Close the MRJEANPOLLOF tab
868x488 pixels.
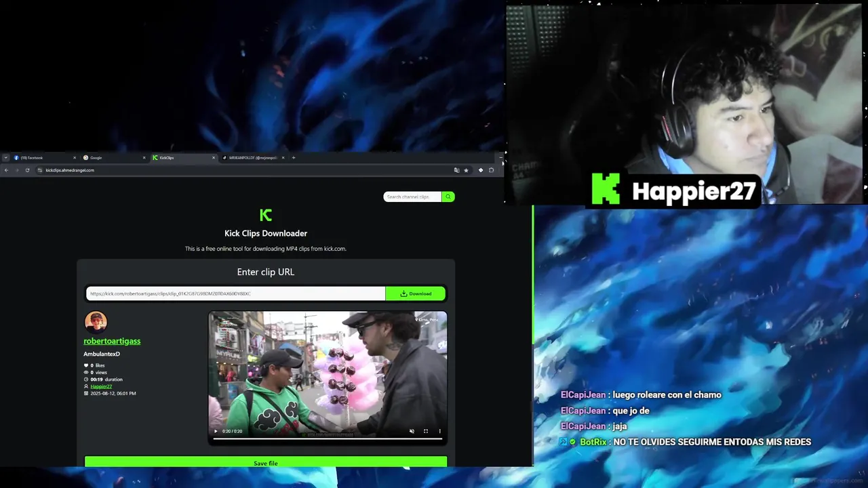[283, 157]
